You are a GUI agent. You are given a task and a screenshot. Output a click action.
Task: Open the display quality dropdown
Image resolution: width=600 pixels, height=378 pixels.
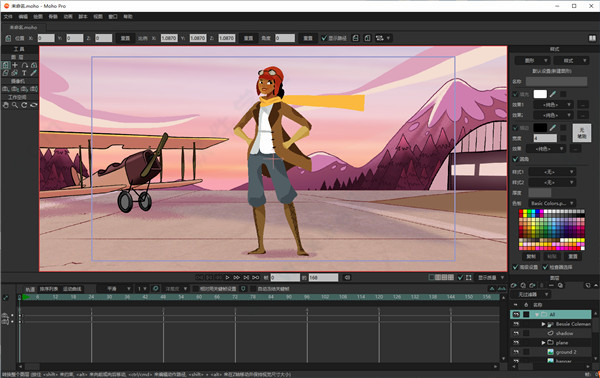[491, 277]
